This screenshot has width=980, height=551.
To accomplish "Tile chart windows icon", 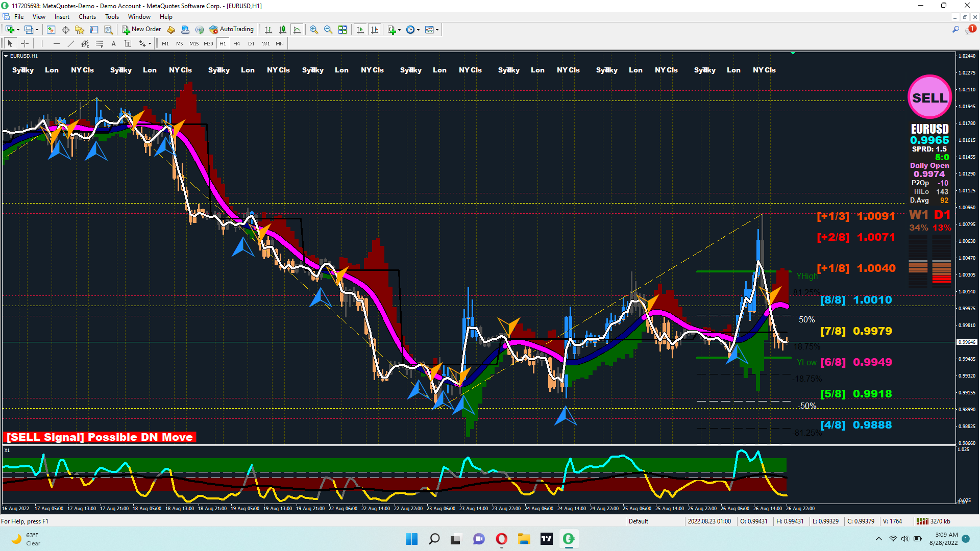I will [342, 30].
